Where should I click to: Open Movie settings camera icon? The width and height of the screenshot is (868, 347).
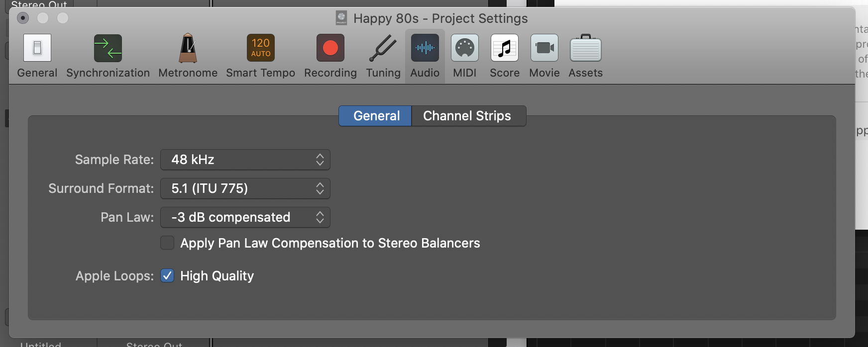point(544,48)
